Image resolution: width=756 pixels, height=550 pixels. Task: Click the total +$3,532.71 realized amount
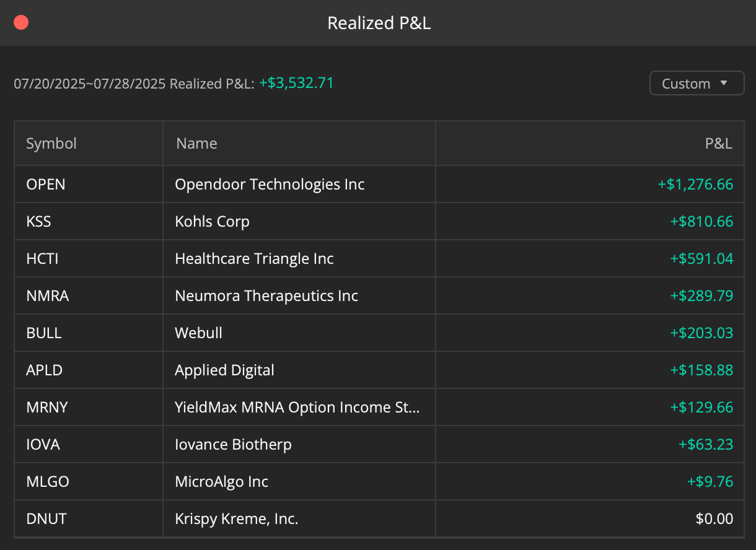[296, 82]
